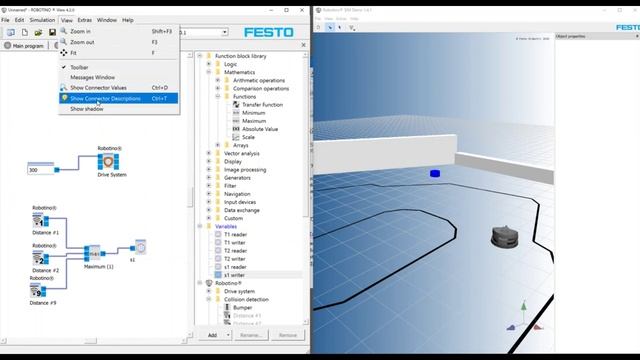This screenshot has width=640, height=360.
Task: Click the Fit arrows icon
Action: (64, 53)
